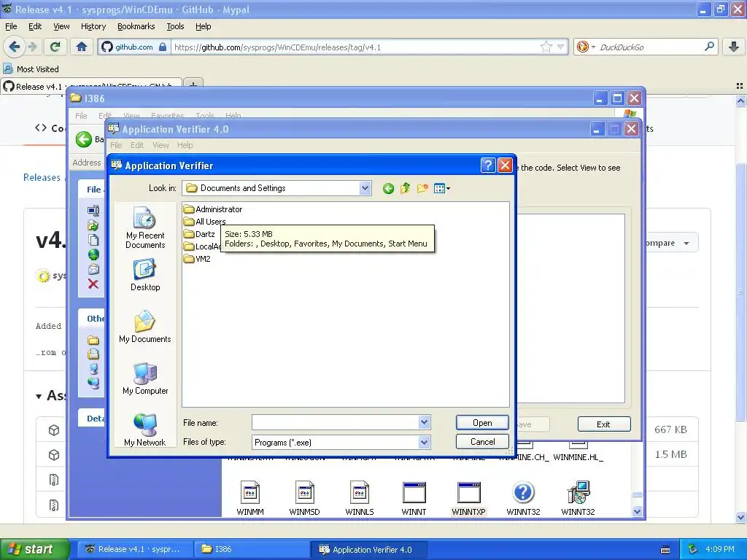Bookmark this page with star icon

point(546,47)
